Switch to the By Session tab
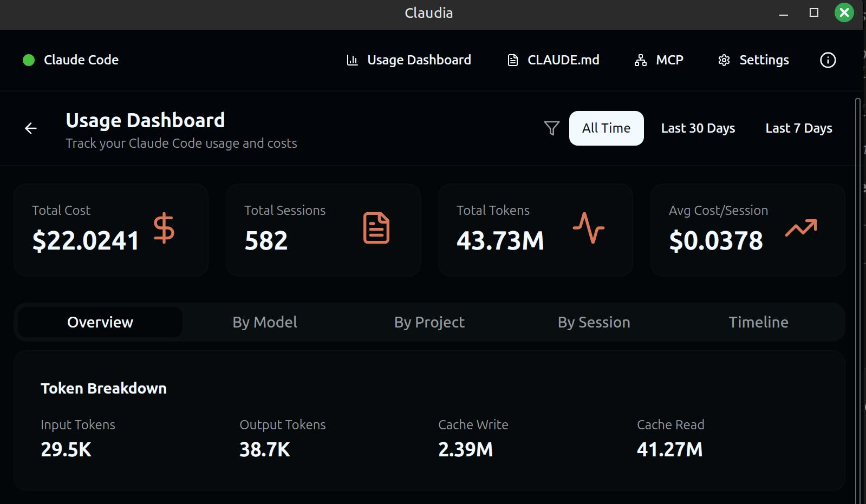This screenshot has width=866, height=504. (x=594, y=322)
